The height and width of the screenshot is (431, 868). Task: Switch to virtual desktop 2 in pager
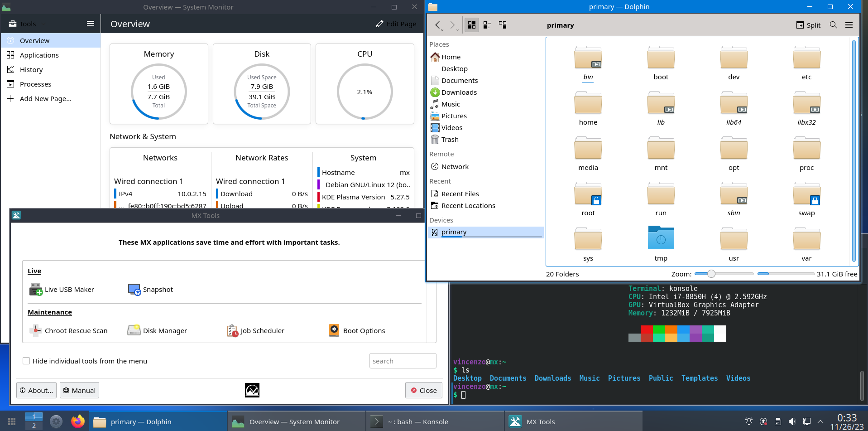click(x=34, y=426)
